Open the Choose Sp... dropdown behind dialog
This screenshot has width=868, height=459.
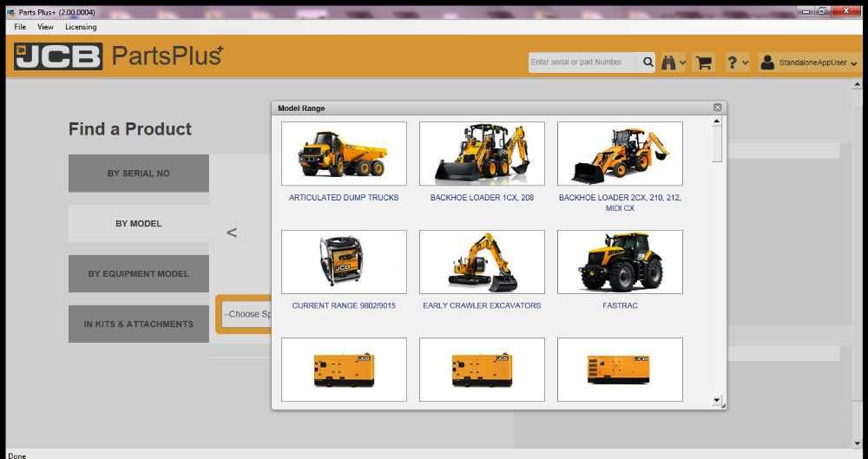pyautogui.click(x=247, y=314)
